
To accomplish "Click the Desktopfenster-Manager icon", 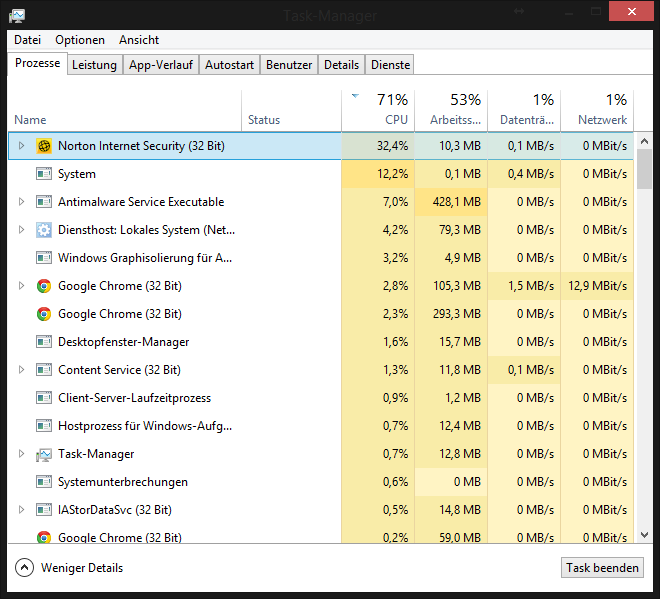I will (x=44, y=342).
